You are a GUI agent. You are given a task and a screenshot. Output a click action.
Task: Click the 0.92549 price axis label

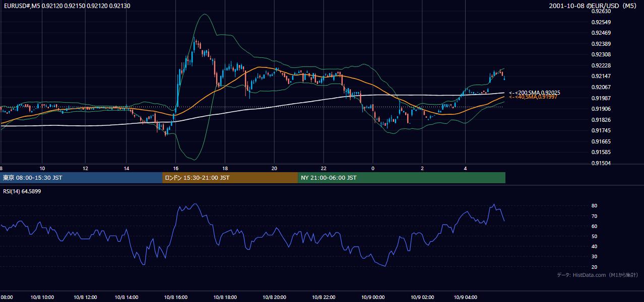601,23
